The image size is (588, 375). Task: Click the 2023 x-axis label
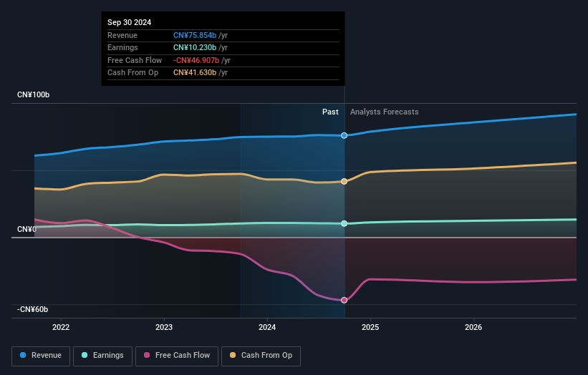[164, 327]
